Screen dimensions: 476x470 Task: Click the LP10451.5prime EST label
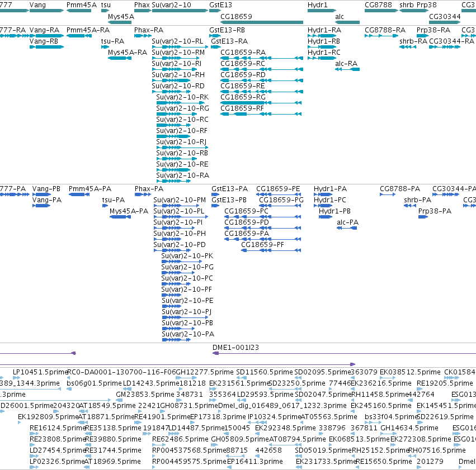[40, 372]
